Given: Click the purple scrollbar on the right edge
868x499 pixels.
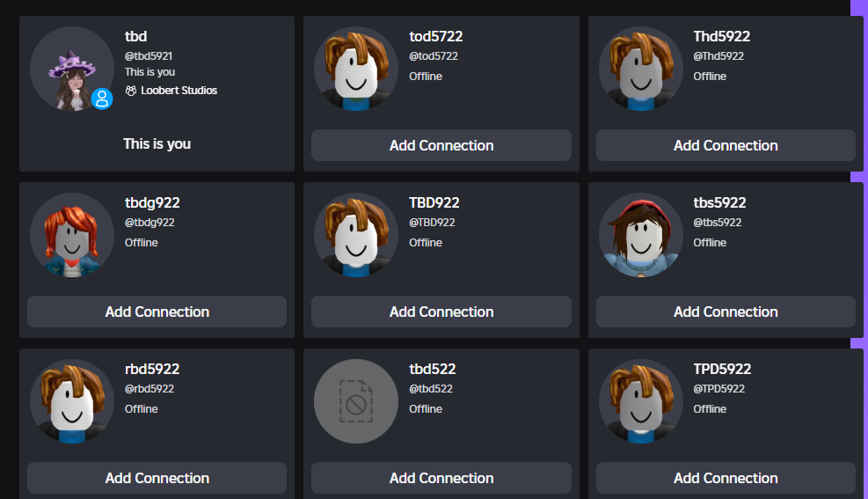Looking at the screenshot, I should click(859, 255).
